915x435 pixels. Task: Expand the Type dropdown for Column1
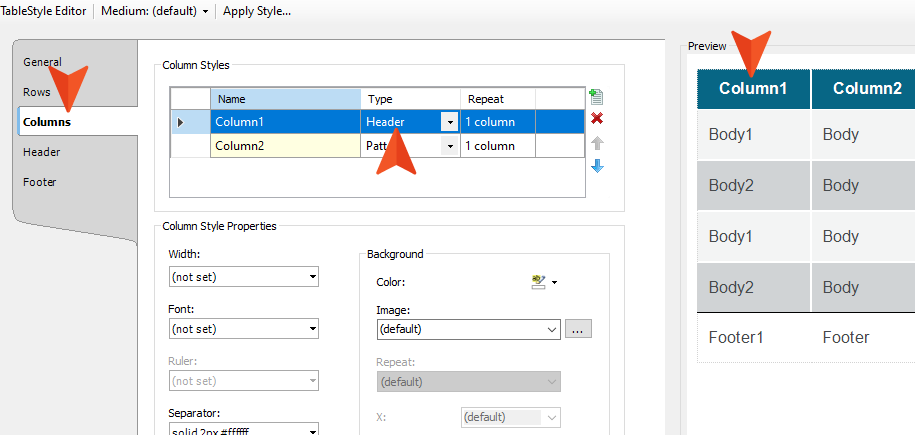click(450, 122)
